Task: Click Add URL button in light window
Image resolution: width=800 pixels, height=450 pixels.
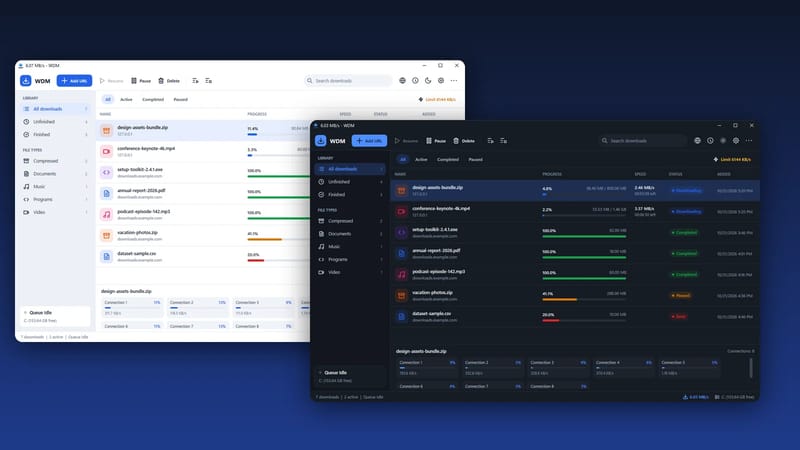Action: (74, 81)
